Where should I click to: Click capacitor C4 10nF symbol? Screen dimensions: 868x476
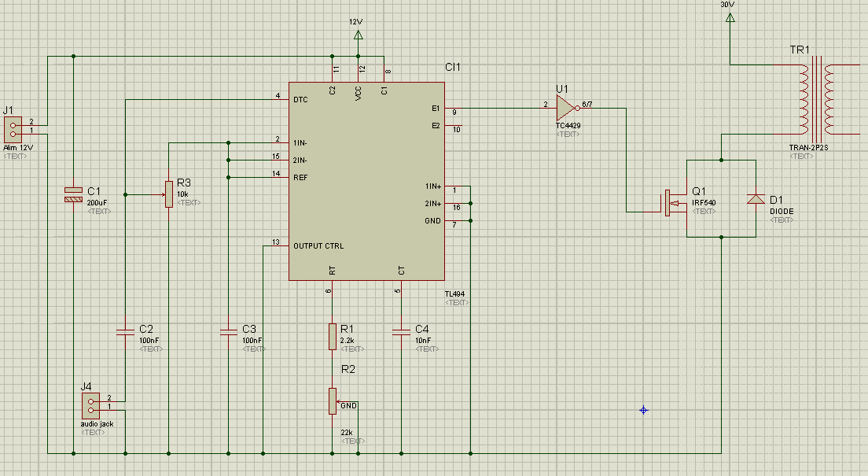click(x=401, y=332)
